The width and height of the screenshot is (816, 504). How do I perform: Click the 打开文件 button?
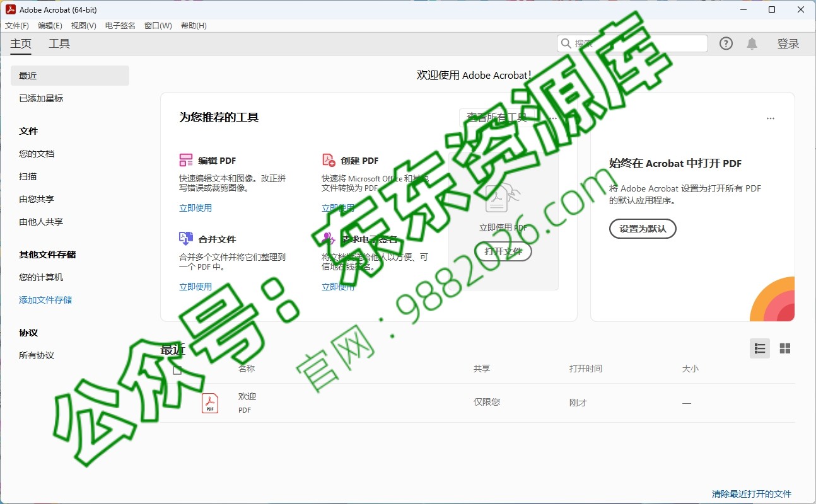(503, 251)
